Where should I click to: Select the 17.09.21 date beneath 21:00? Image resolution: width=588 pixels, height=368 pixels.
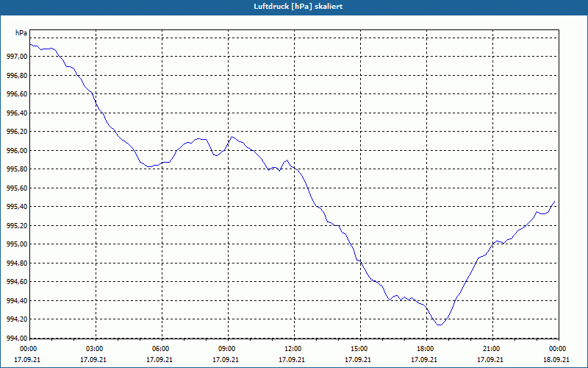[x=491, y=359]
